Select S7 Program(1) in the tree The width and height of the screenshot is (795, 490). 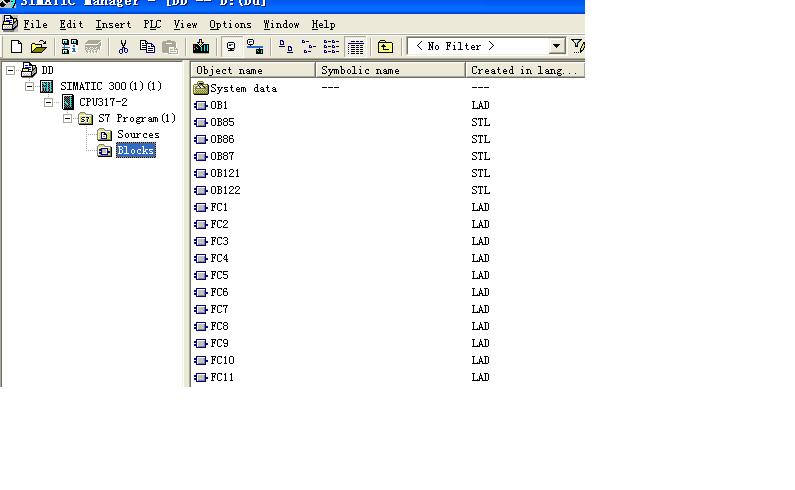pyautogui.click(x=137, y=118)
